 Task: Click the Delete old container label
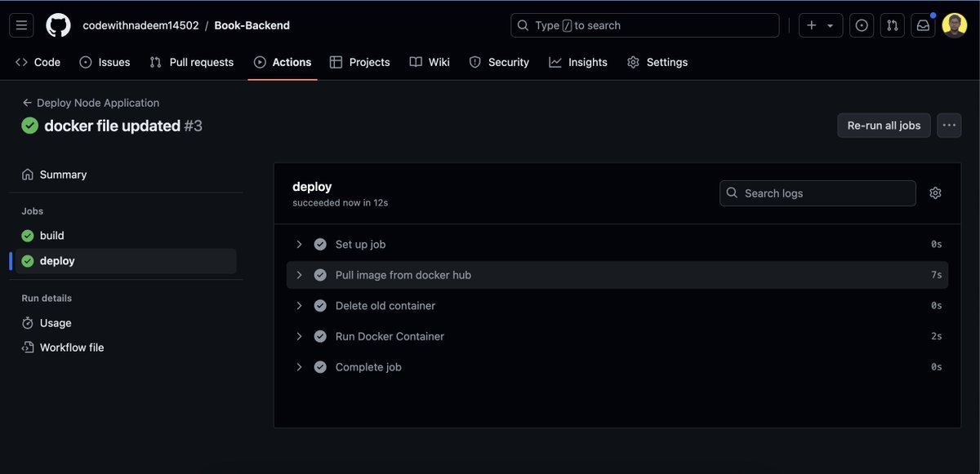pyautogui.click(x=385, y=306)
